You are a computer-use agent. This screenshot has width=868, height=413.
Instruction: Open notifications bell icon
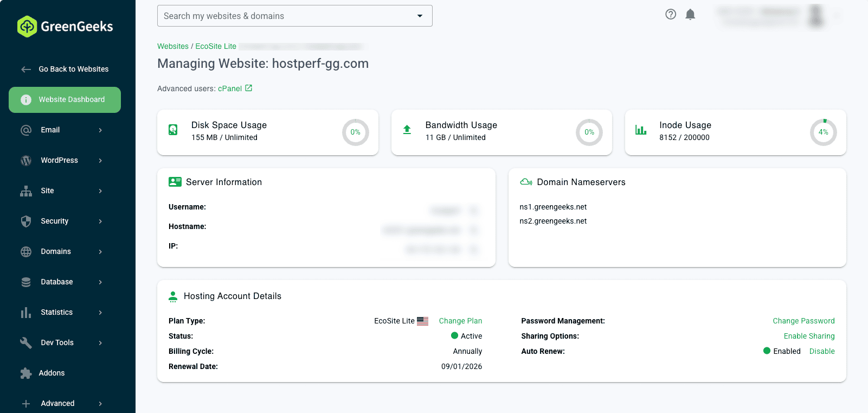coord(690,15)
